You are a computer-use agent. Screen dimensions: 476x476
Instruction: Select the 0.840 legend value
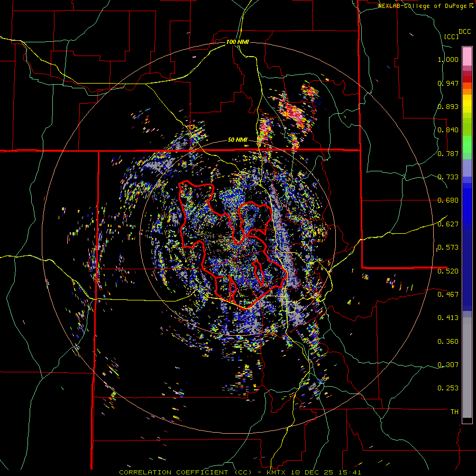(448, 130)
